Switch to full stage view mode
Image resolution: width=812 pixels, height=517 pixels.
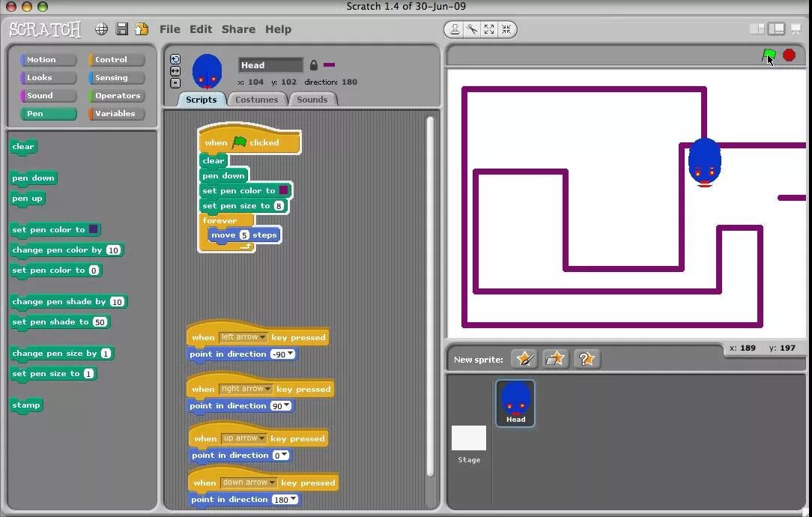(776, 29)
